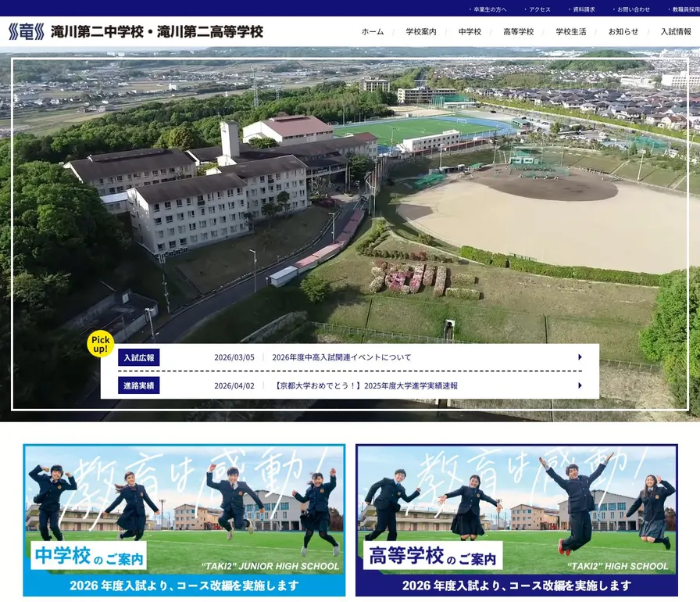The width and height of the screenshot is (700, 602).
Task: Open 京都大学おめでとう 大学進学実績速報 news item
Action: pos(365,386)
